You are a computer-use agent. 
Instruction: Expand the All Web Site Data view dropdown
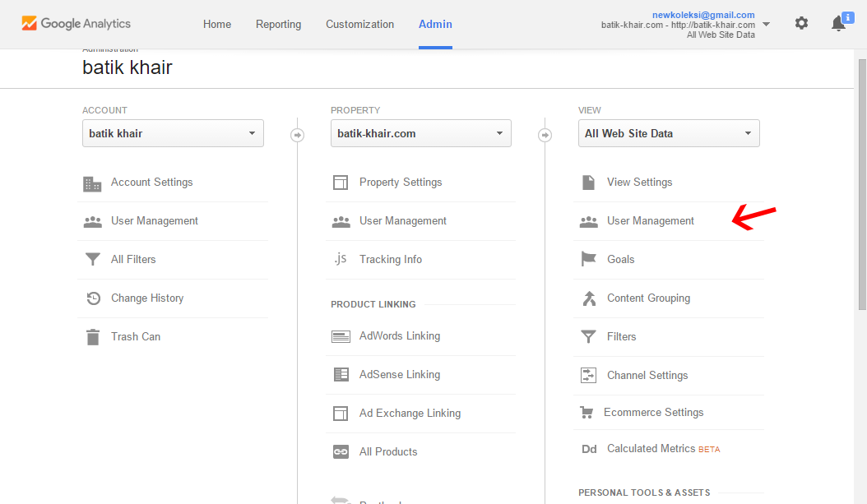[669, 133]
